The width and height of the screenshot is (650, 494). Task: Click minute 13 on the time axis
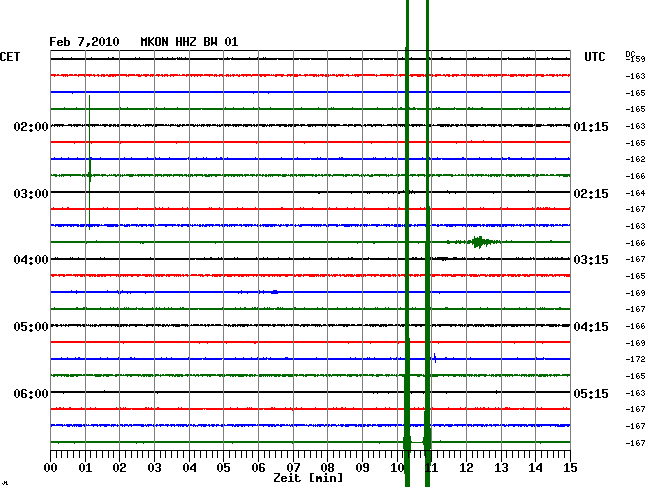point(501,467)
